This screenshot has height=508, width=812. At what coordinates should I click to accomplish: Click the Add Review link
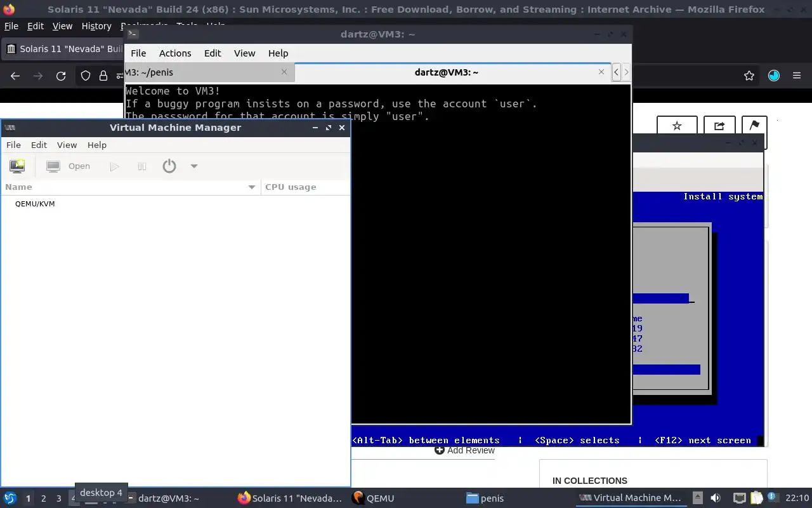click(x=464, y=450)
